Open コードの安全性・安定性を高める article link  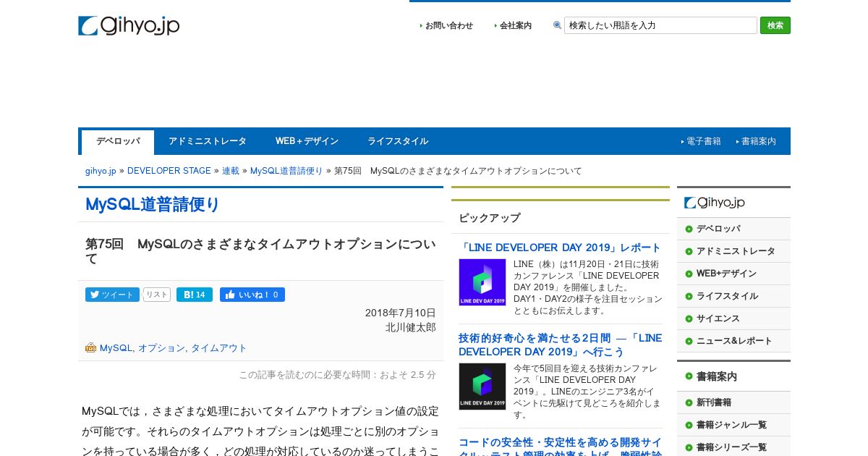pyautogui.click(x=560, y=448)
